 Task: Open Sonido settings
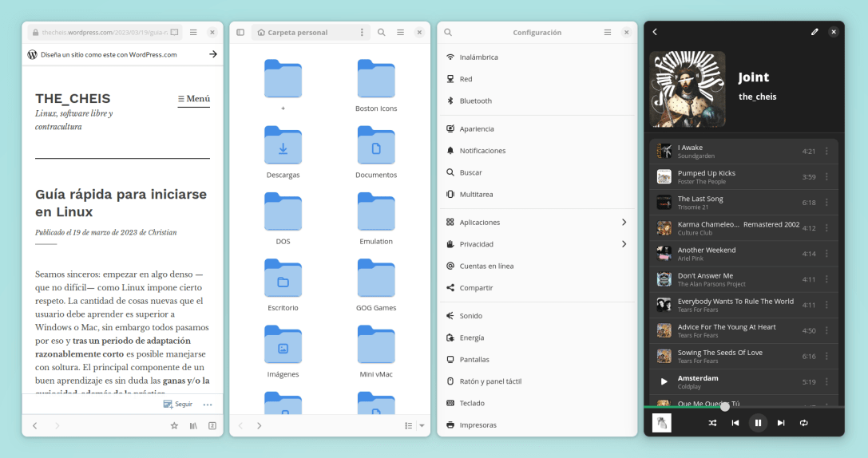click(x=537, y=316)
